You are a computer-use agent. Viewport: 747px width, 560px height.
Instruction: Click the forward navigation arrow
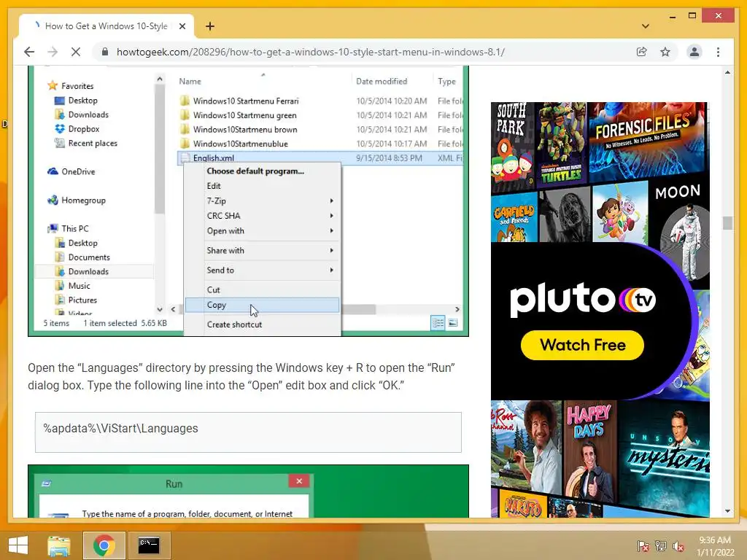click(x=53, y=52)
